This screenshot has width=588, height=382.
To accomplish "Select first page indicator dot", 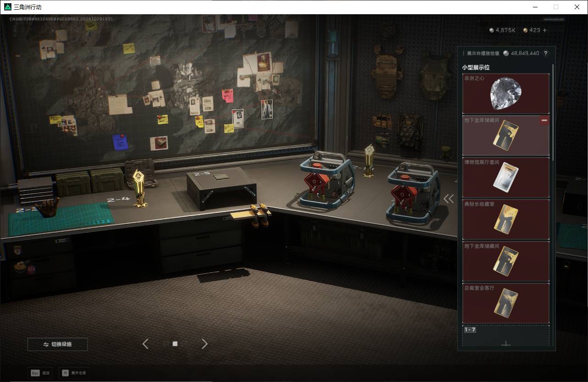I will click(166, 343).
